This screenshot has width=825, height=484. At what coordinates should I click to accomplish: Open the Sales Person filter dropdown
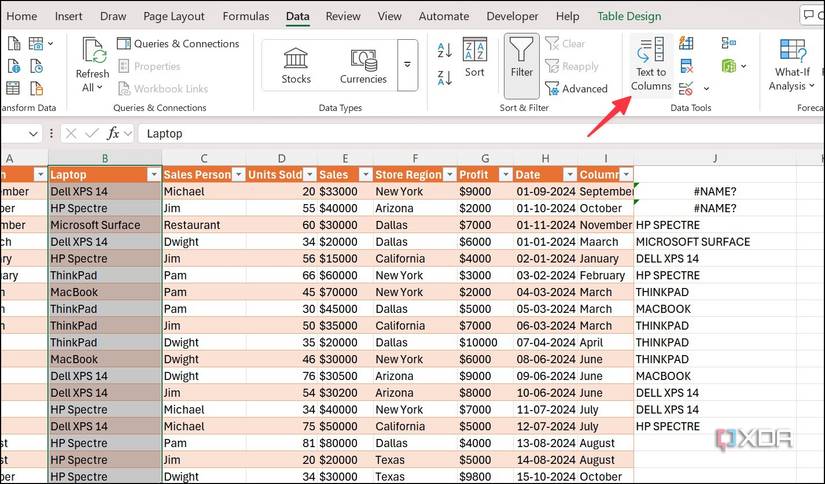pyautogui.click(x=238, y=175)
